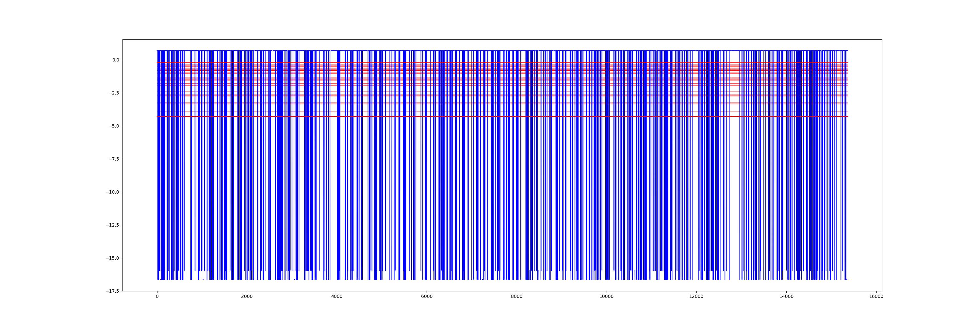Click the y-axis label −12.5
980x327 pixels.
coord(112,225)
